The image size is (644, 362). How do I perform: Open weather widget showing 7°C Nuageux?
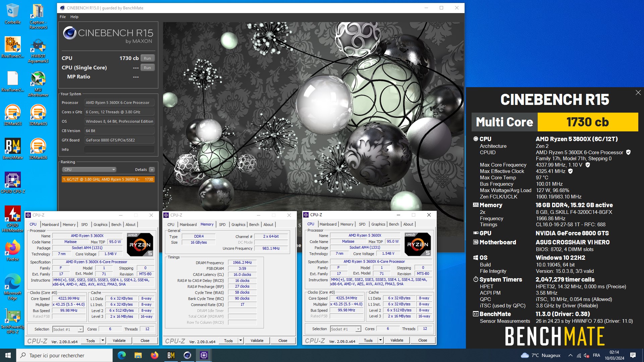[541, 355]
